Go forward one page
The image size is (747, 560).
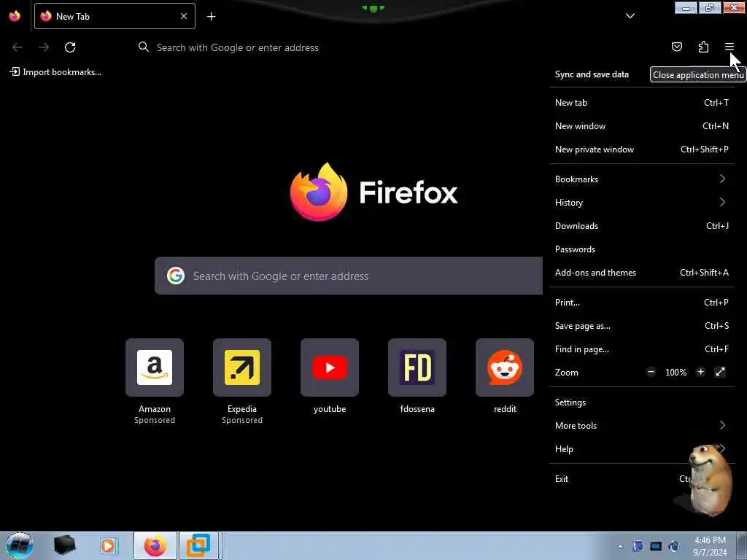pyautogui.click(x=44, y=47)
